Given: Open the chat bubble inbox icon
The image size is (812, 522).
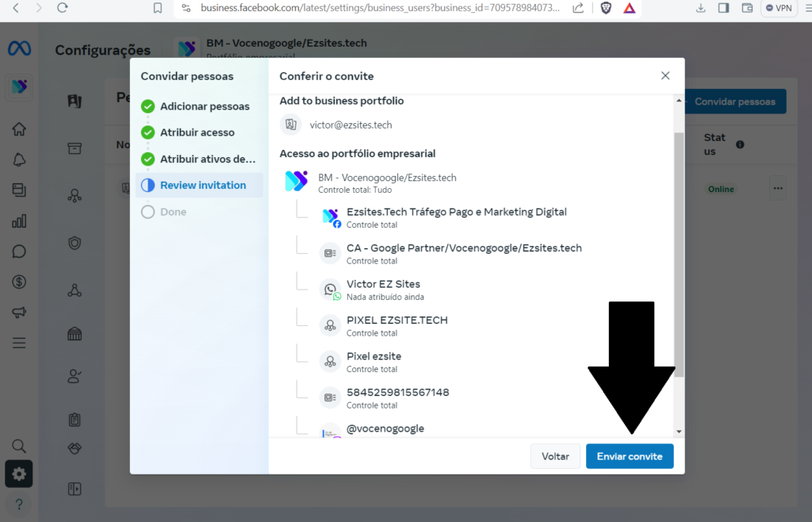Looking at the screenshot, I should point(19,251).
